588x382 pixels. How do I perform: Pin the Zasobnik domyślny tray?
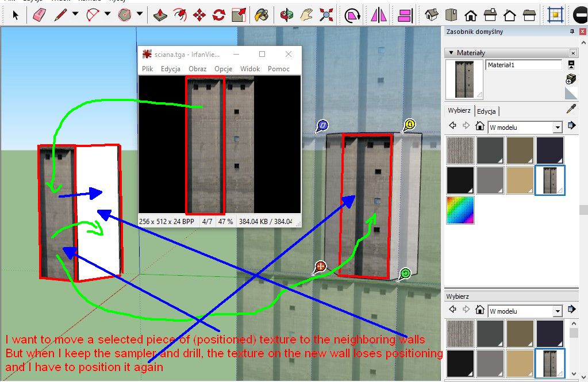pyautogui.click(x=572, y=32)
